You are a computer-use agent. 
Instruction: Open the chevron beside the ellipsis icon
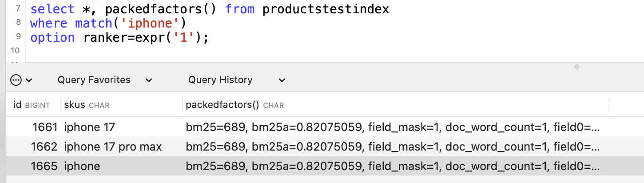click(29, 80)
